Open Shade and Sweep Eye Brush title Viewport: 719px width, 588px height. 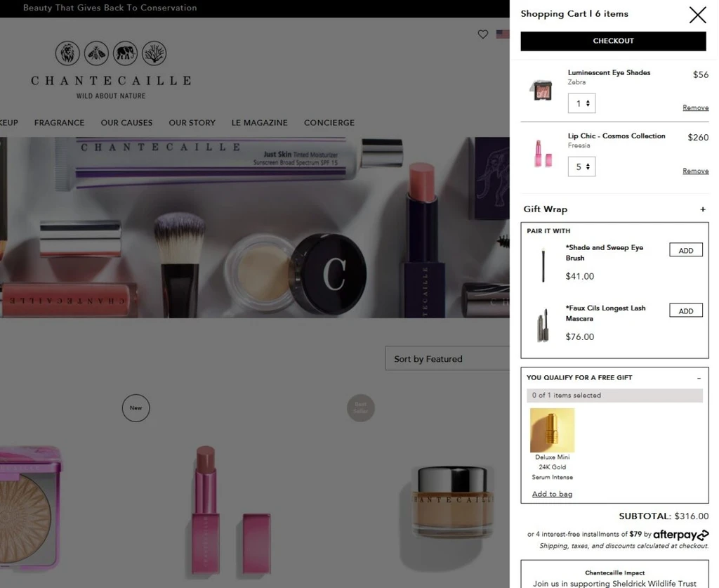click(605, 253)
